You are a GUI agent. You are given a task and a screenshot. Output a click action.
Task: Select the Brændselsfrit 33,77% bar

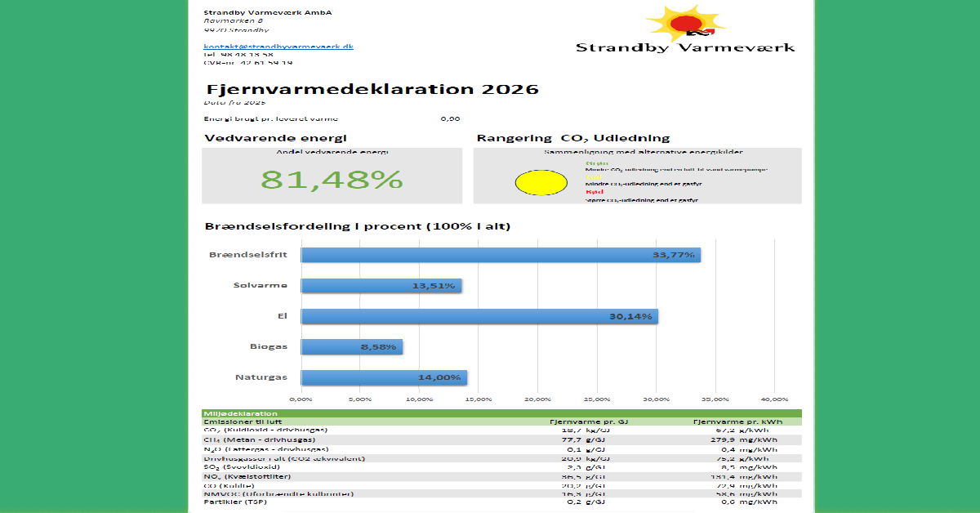point(500,255)
